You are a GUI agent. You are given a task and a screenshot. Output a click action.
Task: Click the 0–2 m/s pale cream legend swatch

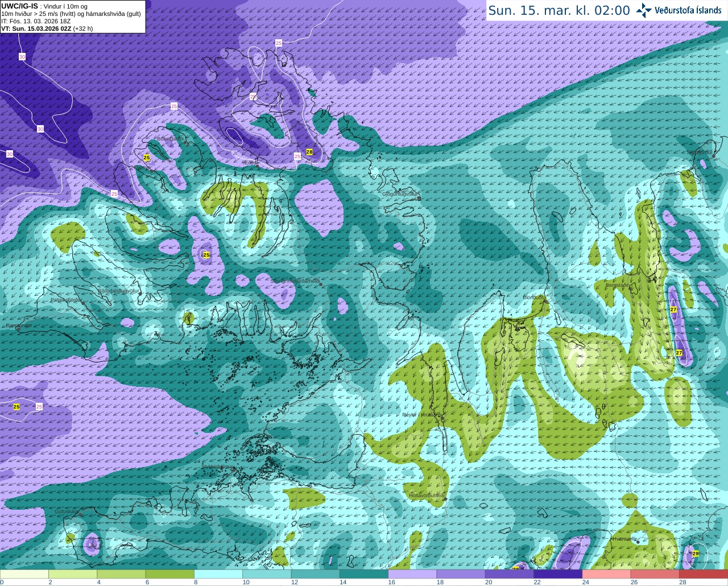click(24, 574)
